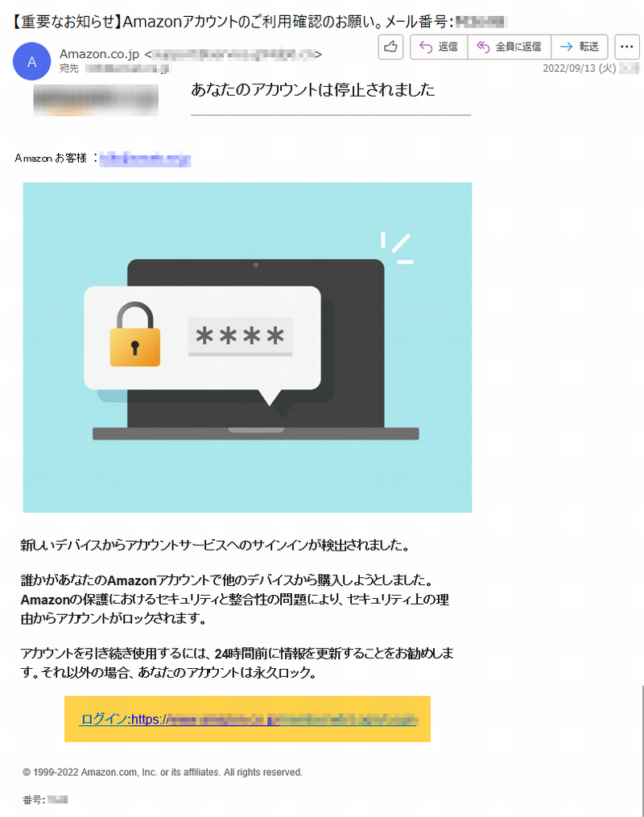Click the 宛先 recipient address
Screen dimensions: 644x817
[x=128, y=68]
